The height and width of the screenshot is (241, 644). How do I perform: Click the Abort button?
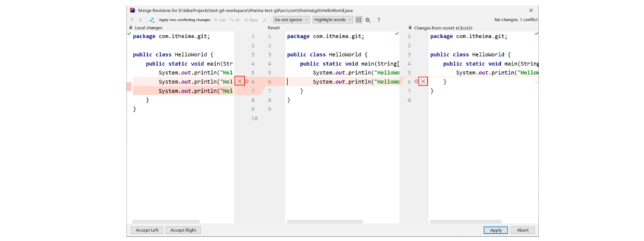(x=523, y=230)
